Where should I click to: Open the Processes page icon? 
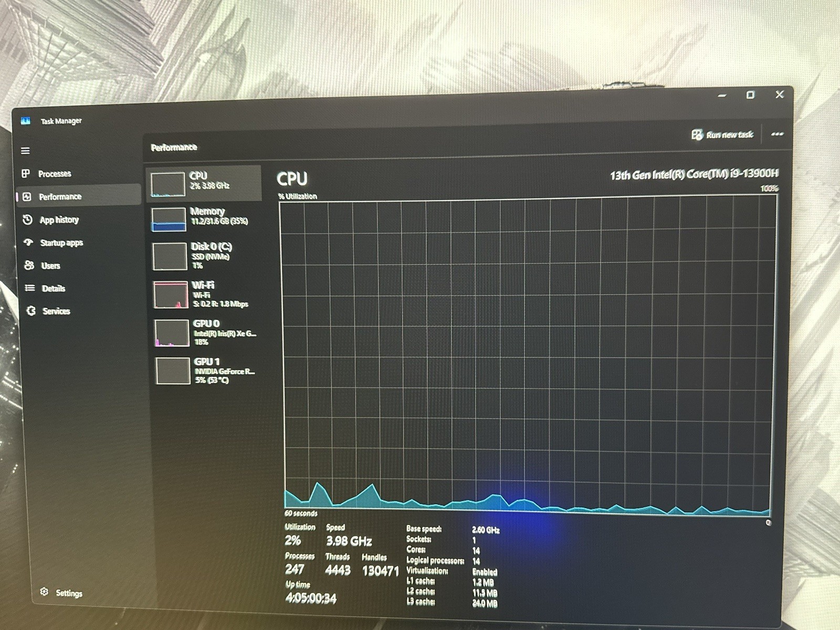pyautogui.click(x=26, y=173)
